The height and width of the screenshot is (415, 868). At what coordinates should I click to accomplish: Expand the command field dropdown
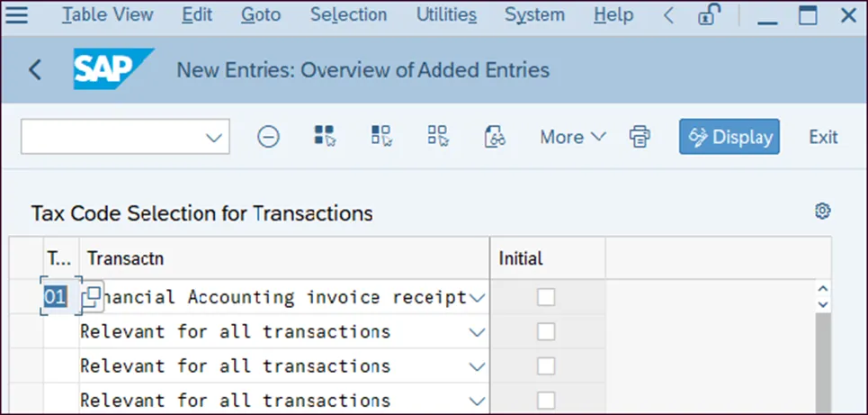pos(213,137)
